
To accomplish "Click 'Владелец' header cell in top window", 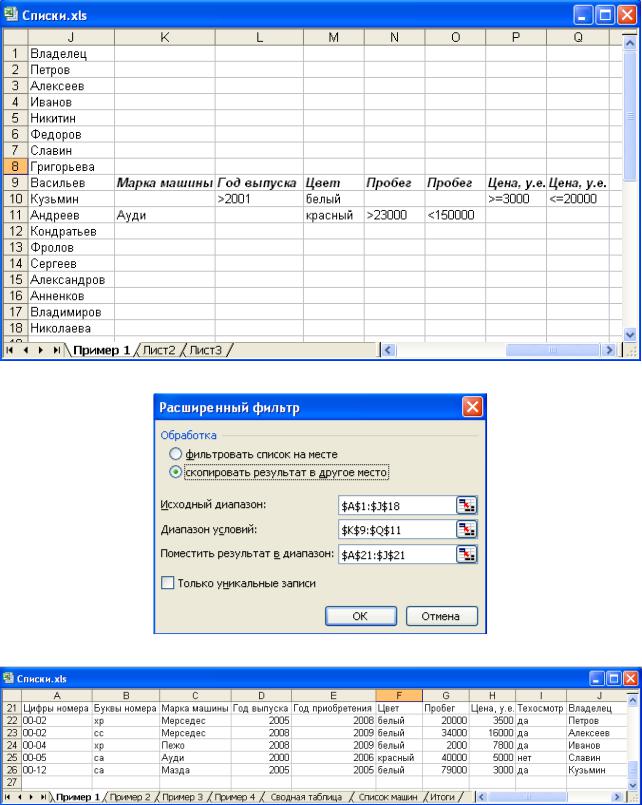I will click(71, 53).
